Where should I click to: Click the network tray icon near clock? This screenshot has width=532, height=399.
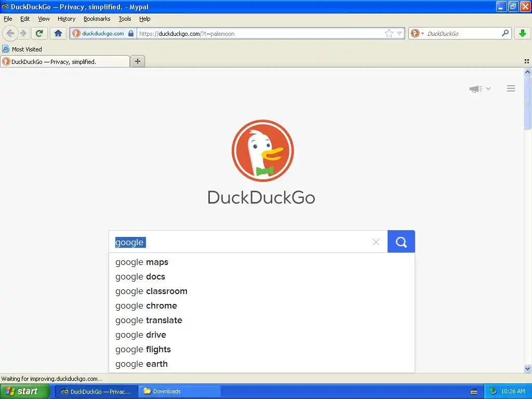pyautogui.click(x=493, y=392)
